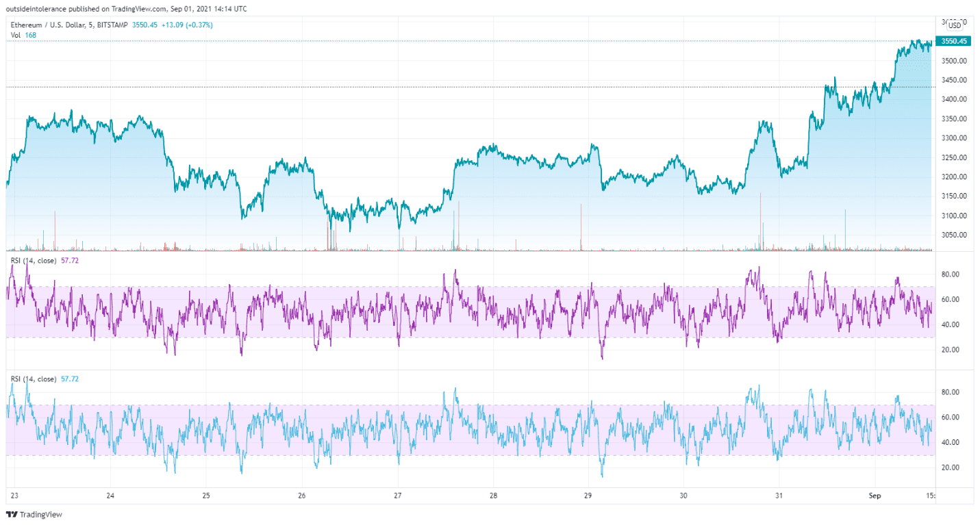
Task: Click the 3250.00 price axis label
Action: click(x=954, y=157)
